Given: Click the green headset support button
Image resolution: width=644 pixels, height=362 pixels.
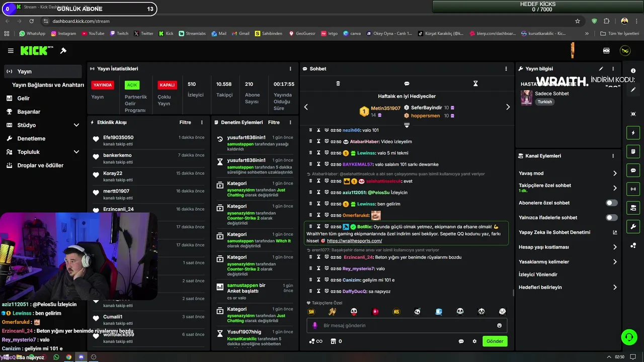Looking at the screenshot, I should click(x=628, y=337).
